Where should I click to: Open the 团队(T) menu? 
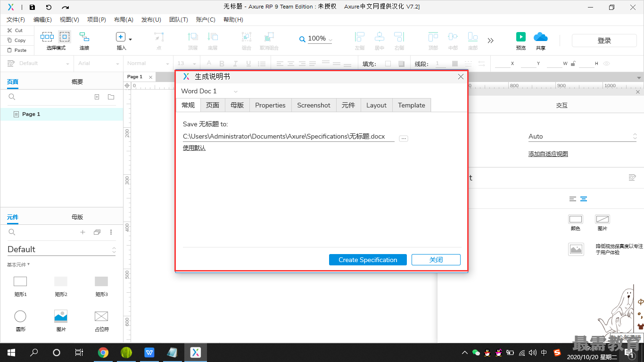(x=179, y=19)
